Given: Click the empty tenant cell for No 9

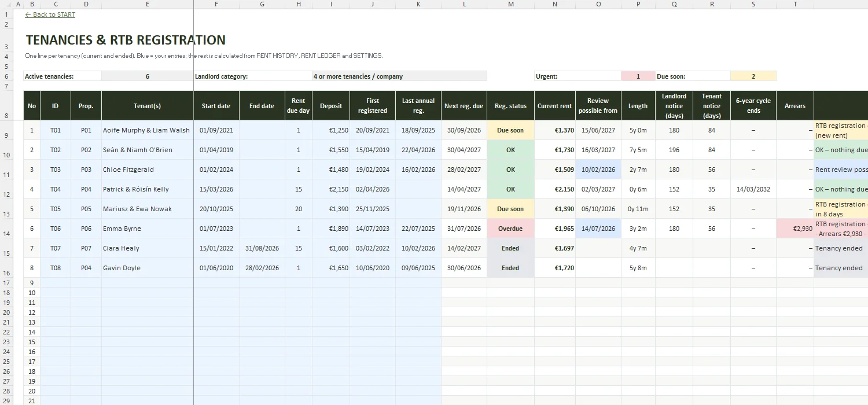Looking at the screenshot, I should pyautogui.click(x=148, y=282).
